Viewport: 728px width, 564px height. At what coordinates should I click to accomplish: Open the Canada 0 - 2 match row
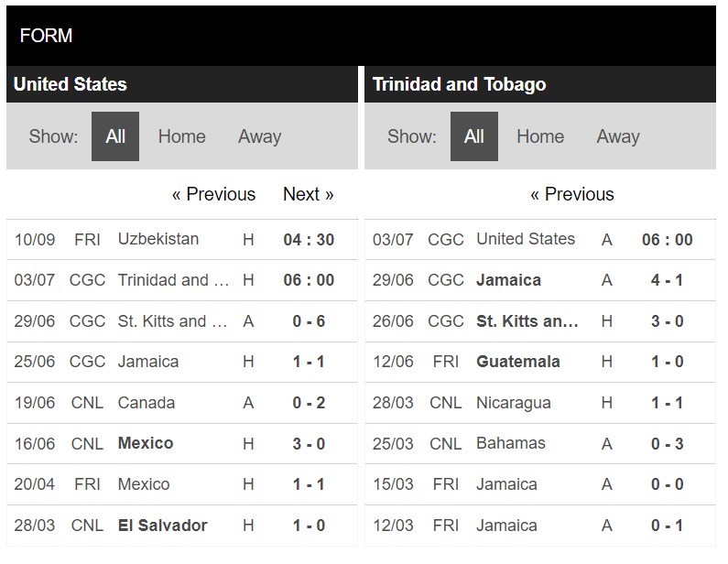[x=147, y=403]
